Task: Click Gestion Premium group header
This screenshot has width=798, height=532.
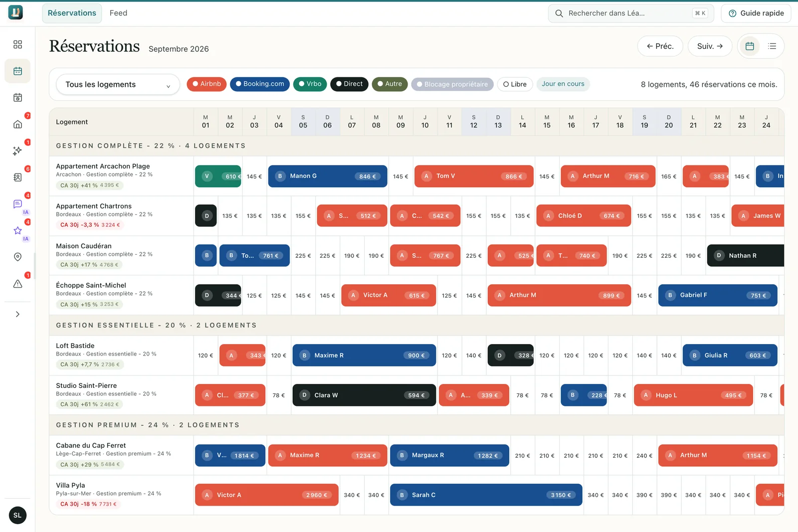Action: (416, 425)
